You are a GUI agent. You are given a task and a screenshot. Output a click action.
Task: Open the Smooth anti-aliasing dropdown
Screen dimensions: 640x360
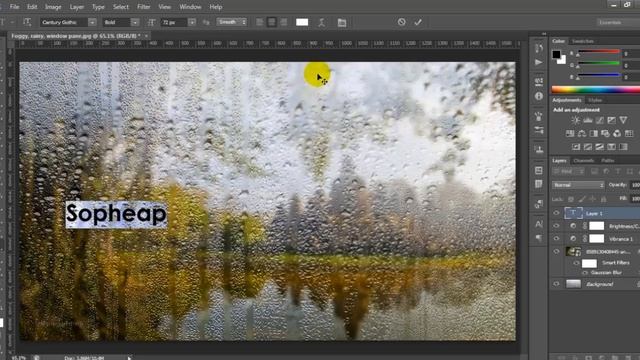(x=232, y=22)
